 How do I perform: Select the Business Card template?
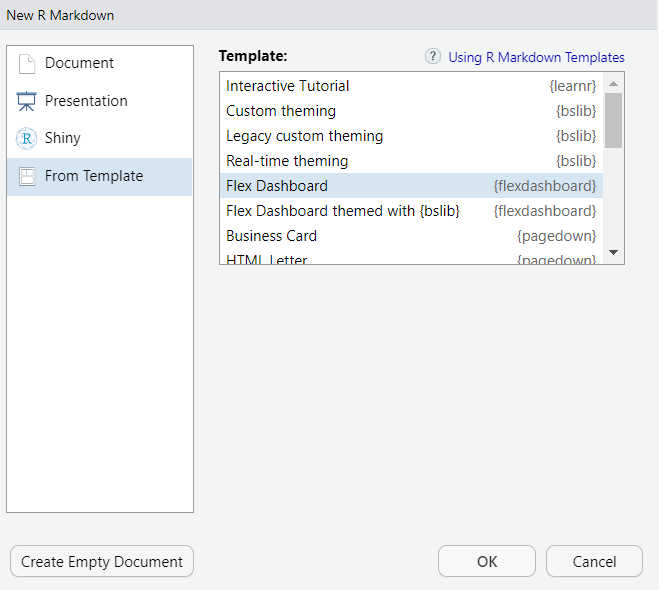[x=271, y=236]
